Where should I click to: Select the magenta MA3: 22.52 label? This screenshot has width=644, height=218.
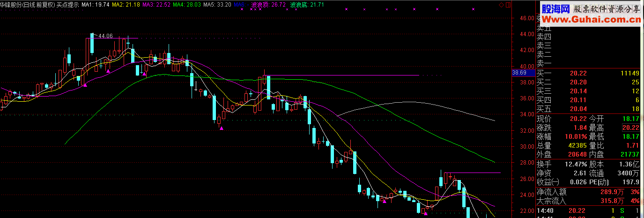tap(156, 4)
